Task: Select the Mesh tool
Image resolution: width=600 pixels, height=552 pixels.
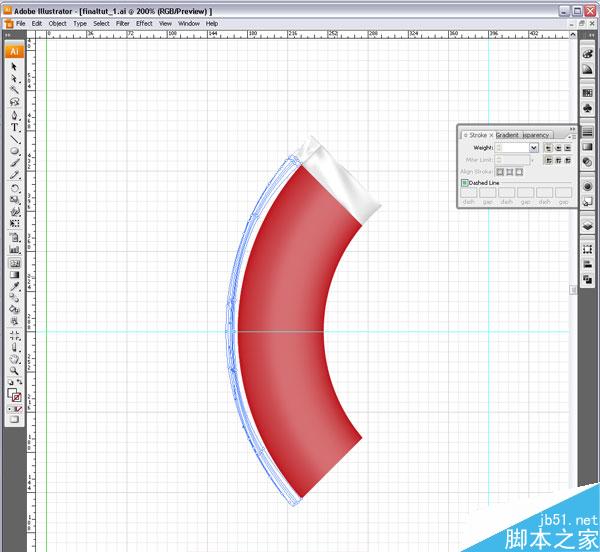Action: 14,263
